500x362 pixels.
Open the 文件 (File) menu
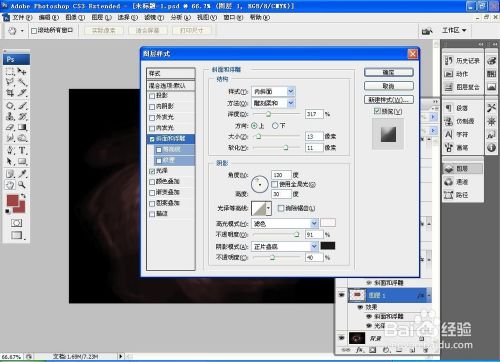[22, 17]
